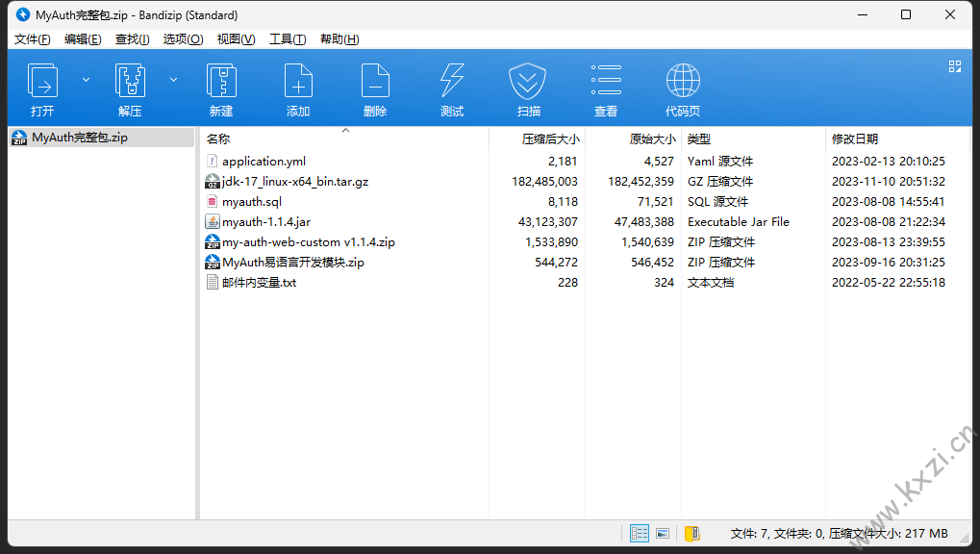Switch to details list view in status bar
This screenshot has height=554, width=980.
(x=639, y=534)
